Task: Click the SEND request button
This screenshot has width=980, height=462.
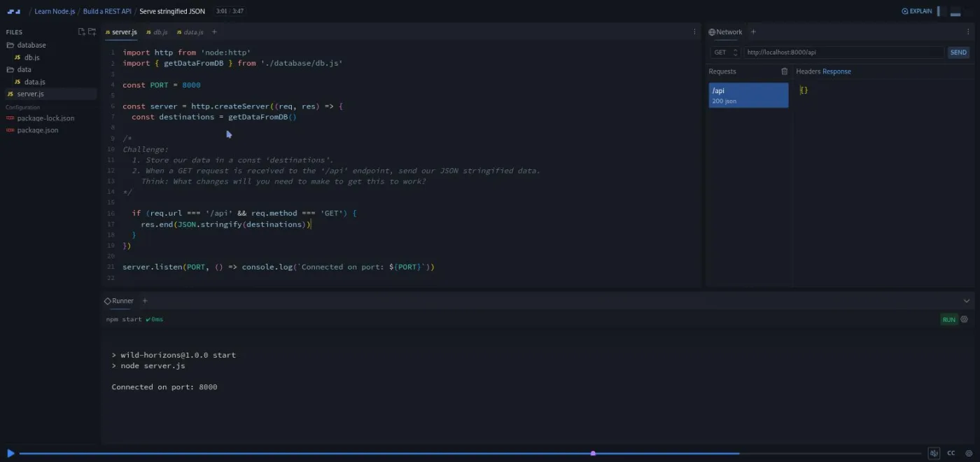Action: [958, 52]
